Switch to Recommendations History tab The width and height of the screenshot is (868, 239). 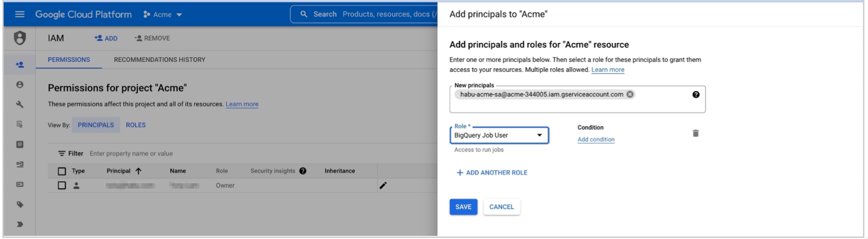(160, 59)
